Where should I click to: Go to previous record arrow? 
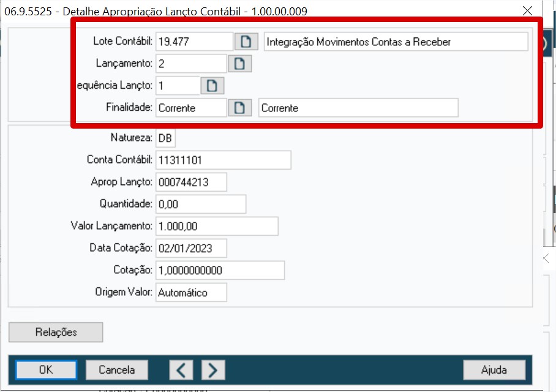pyautogui.click(x=181, y=370)
